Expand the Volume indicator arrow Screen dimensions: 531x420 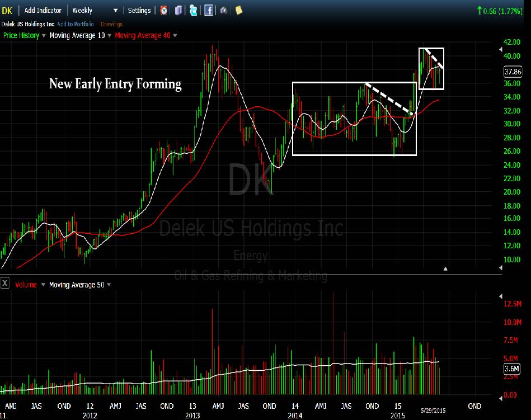tap(43, 285)
